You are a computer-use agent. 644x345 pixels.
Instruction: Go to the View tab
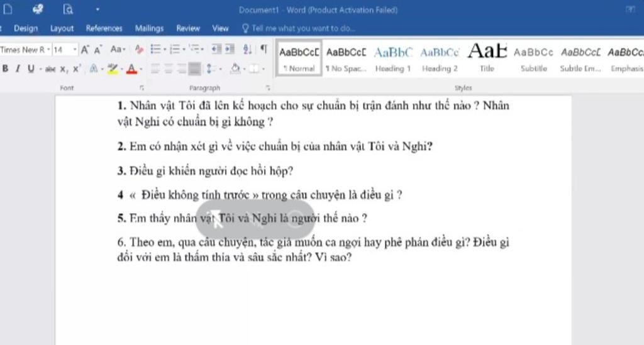click(x=220, y=28)
